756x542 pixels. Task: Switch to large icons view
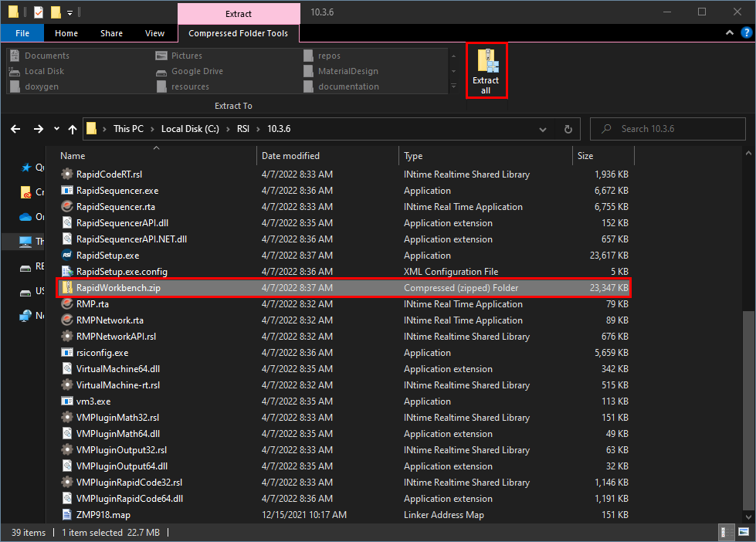743,532
